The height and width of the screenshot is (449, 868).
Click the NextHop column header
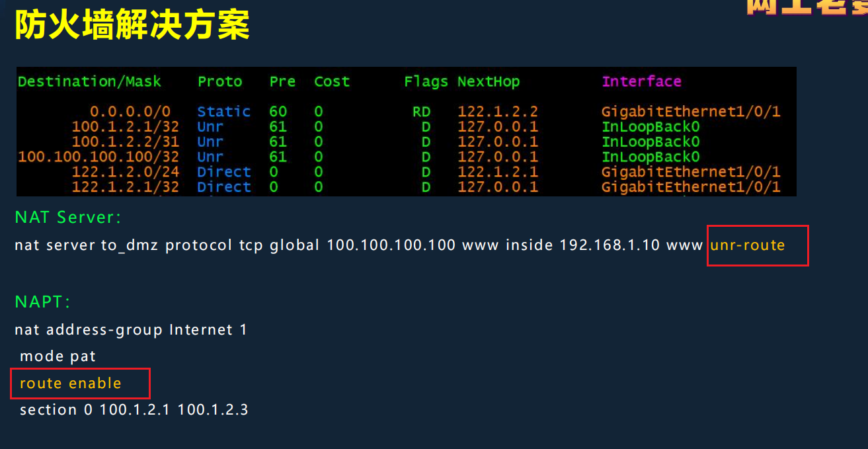point(489,81)
